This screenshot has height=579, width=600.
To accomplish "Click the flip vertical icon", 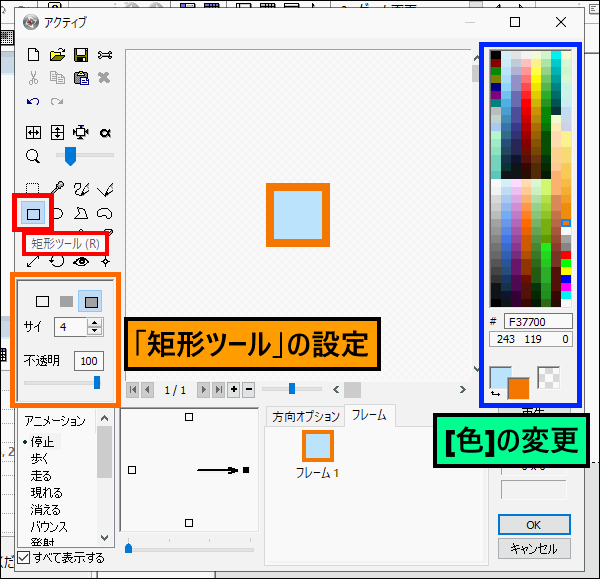I will (x=57, y=133).
